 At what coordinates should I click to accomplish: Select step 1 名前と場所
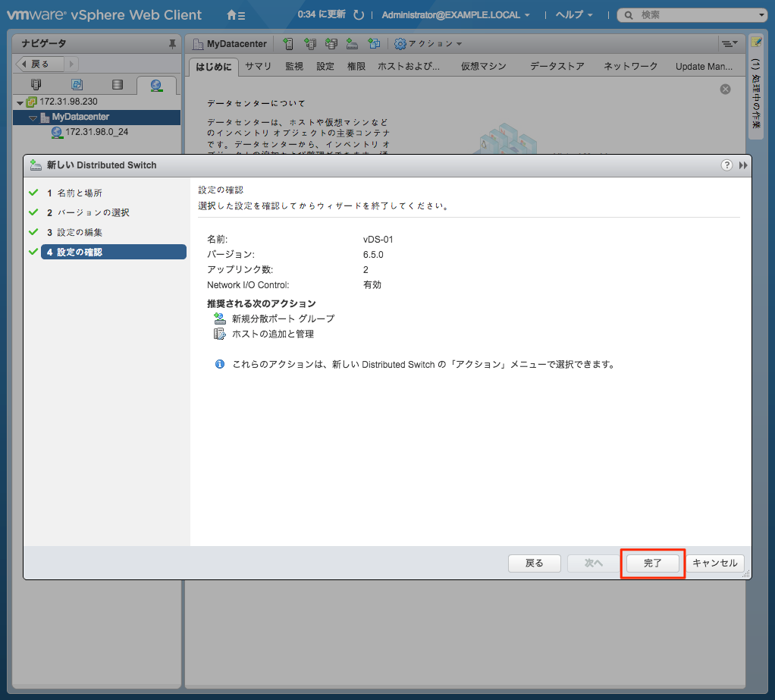(80, 193)
